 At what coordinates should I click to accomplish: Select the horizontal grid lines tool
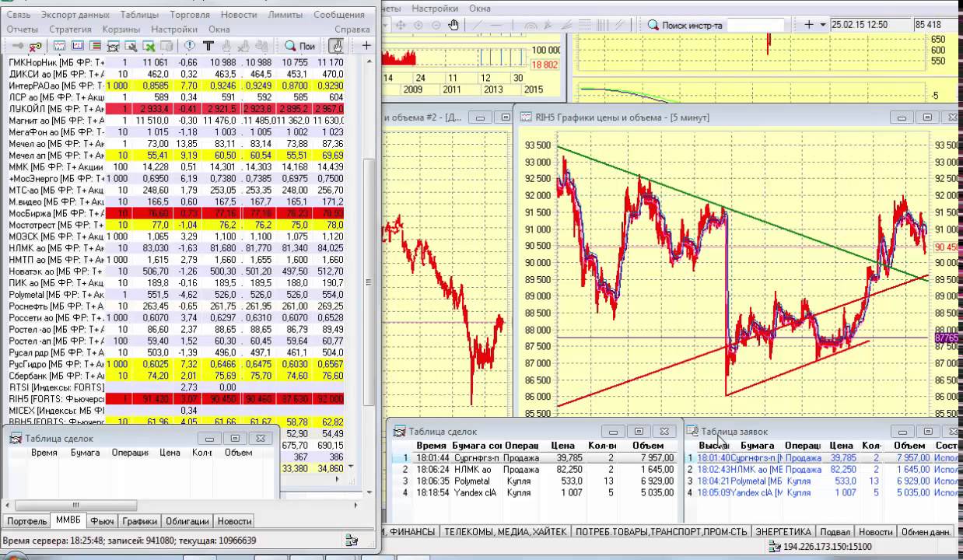click(x=584, y=25)
